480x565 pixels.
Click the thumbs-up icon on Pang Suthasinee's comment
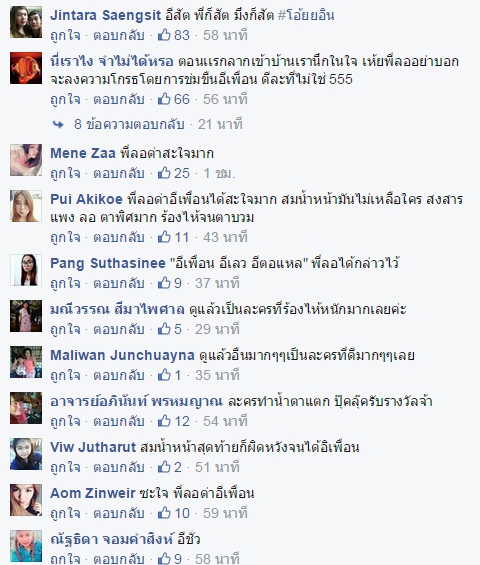(164, 283)
